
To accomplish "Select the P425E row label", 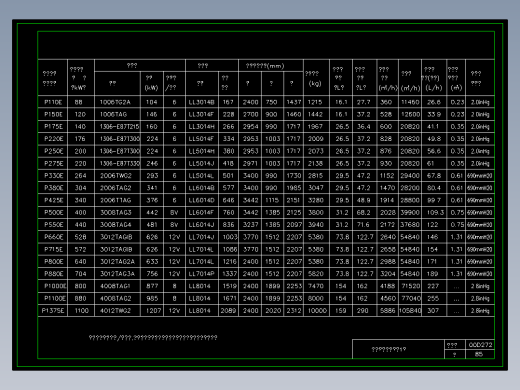I will click(x=53, y=200).
